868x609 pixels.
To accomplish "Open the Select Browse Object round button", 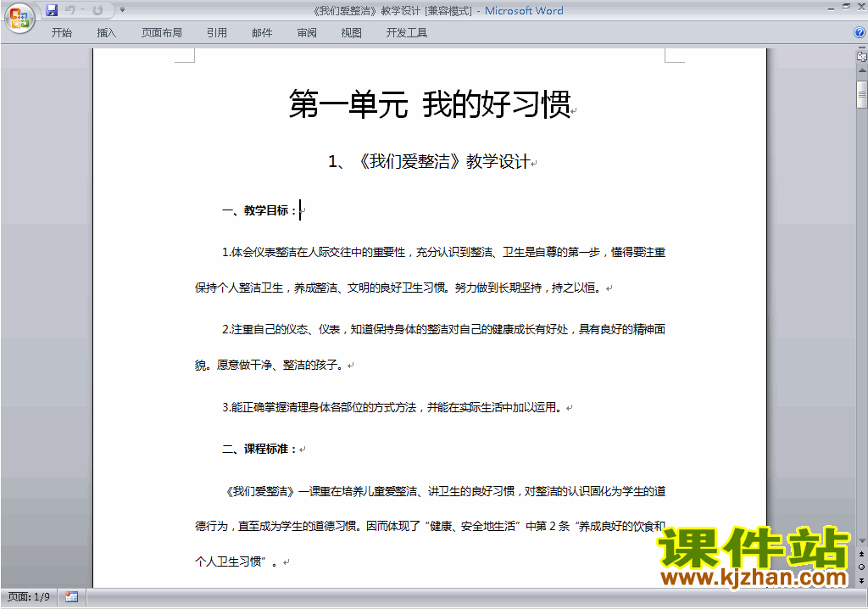I will (861, 567).
